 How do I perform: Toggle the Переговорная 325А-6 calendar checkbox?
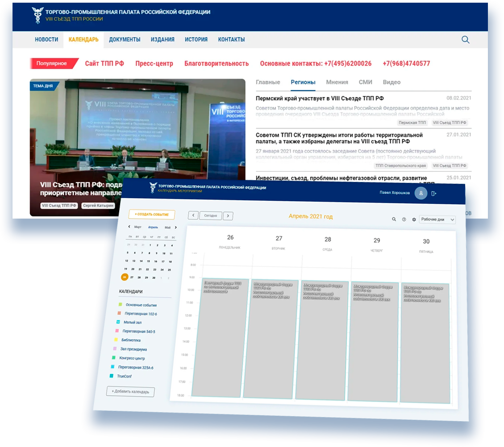pyautogui.click(x=112, y=366)
